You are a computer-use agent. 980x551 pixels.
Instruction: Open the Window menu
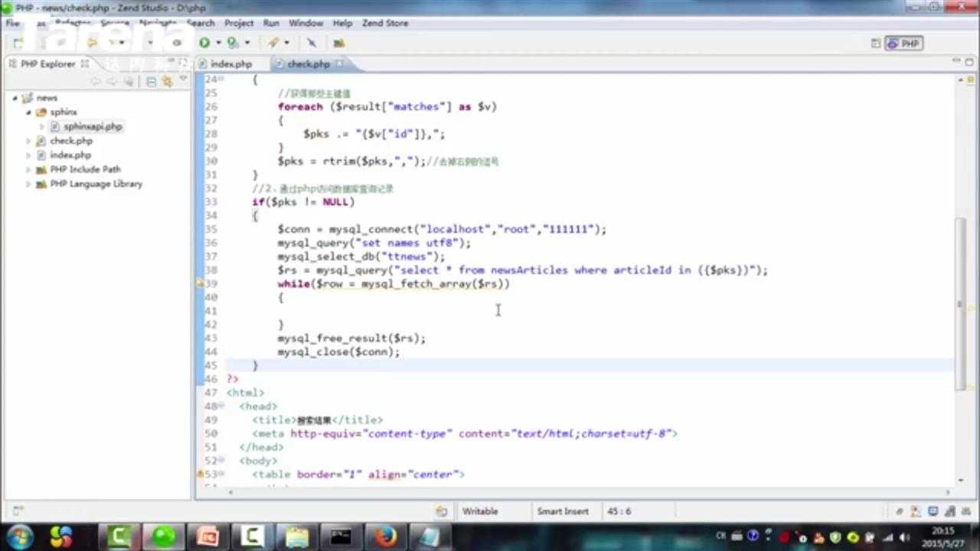(305, 23)
